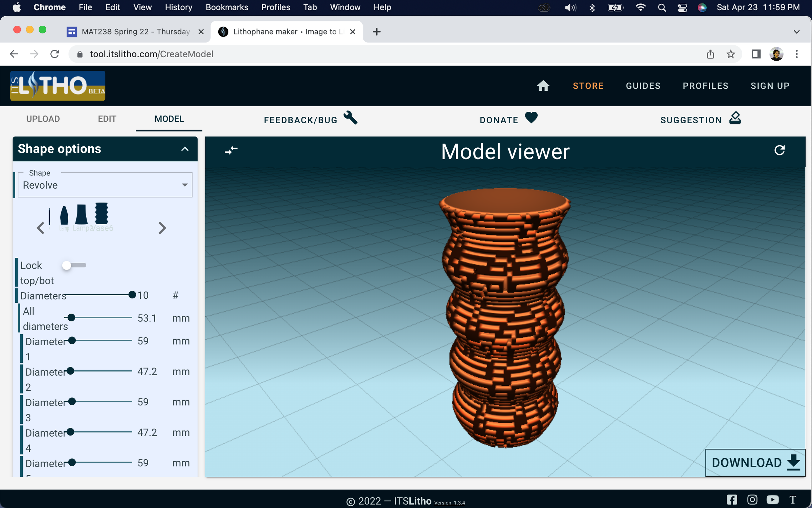Screen dimensions: 812x508
Task: Reload the model using the viewer refresh icon
Action: pos(780,150)
